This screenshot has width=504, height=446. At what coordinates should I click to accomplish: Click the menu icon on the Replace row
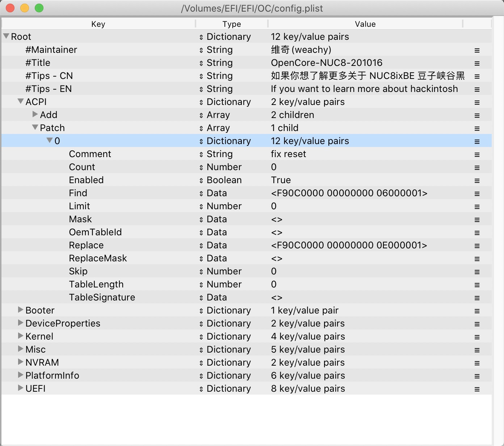pos(477,245)
